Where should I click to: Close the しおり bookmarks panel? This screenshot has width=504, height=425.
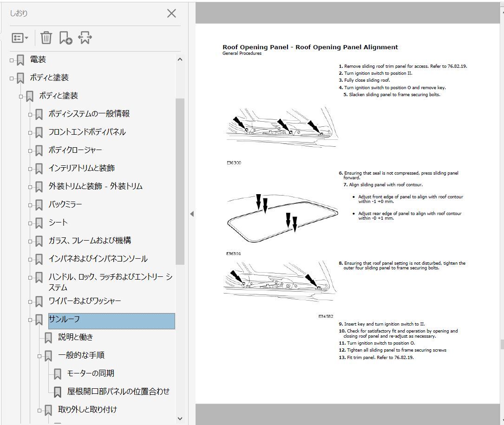pos(172,13)
